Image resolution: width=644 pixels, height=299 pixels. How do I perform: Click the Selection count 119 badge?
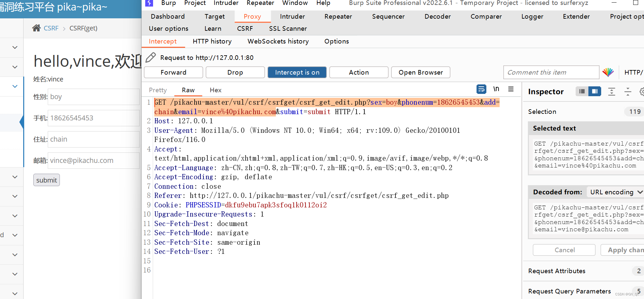[x=635, y=112]
